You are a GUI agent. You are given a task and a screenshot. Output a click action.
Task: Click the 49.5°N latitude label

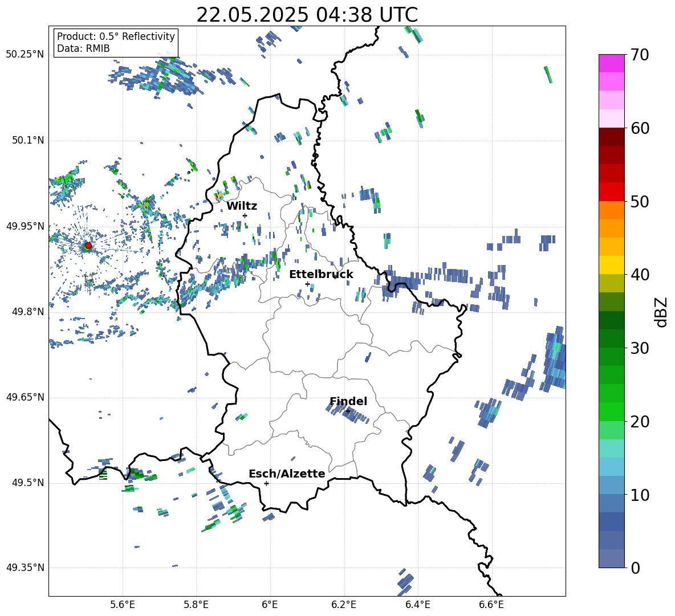(x=27, y=483)
